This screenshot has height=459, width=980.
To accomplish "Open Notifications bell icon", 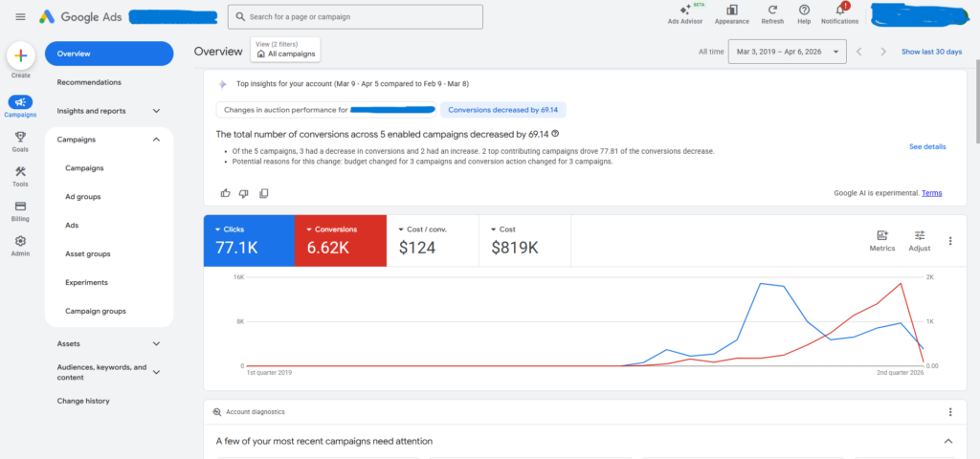I will pyautogui.click(x=839, y=11).
